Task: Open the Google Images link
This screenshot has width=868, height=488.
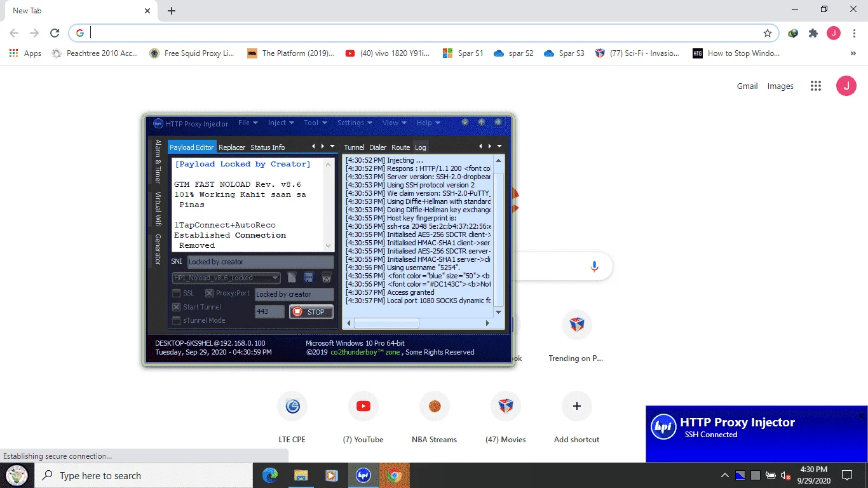Action: coord(780,86)
